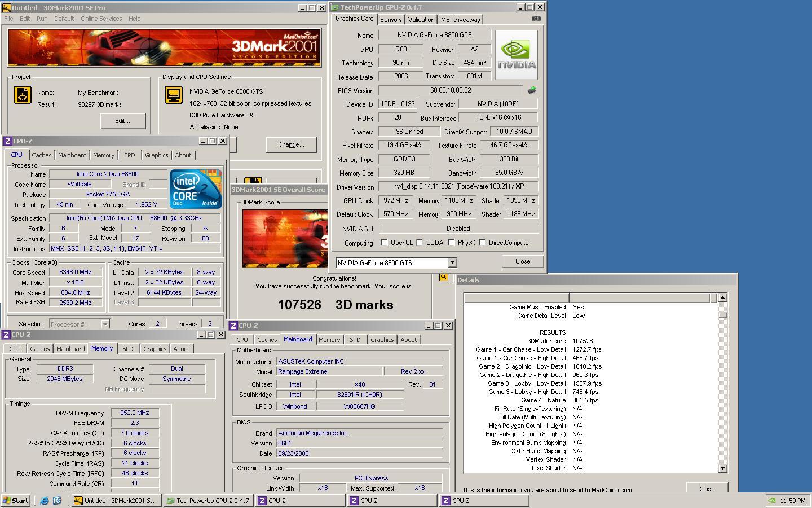812x508 pixels.
Task: Open the Edit menu in 3DMark2001
Action: click(25, 19)
